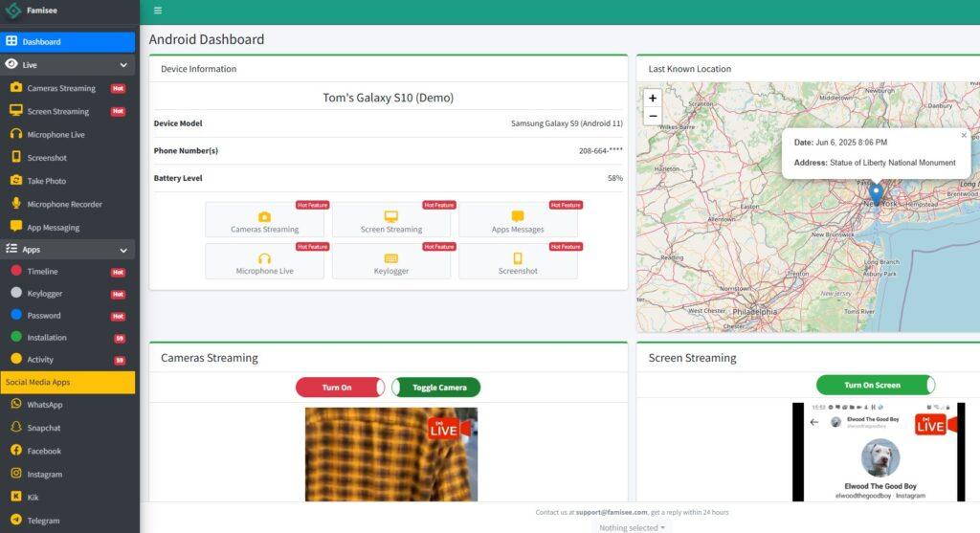
Task: Click the device name Tom's Galaxy S10 (Demo)
Action: [389, 98]
